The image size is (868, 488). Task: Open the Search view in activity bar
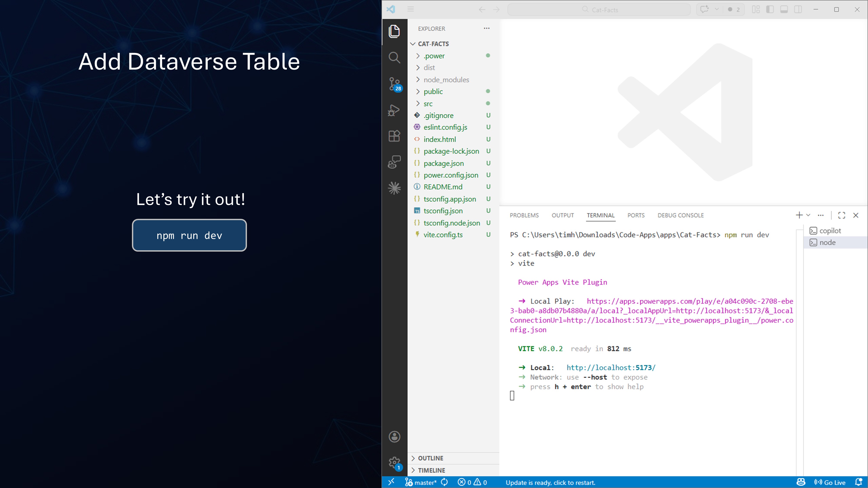pyautogui.click(x=394, y=58)
